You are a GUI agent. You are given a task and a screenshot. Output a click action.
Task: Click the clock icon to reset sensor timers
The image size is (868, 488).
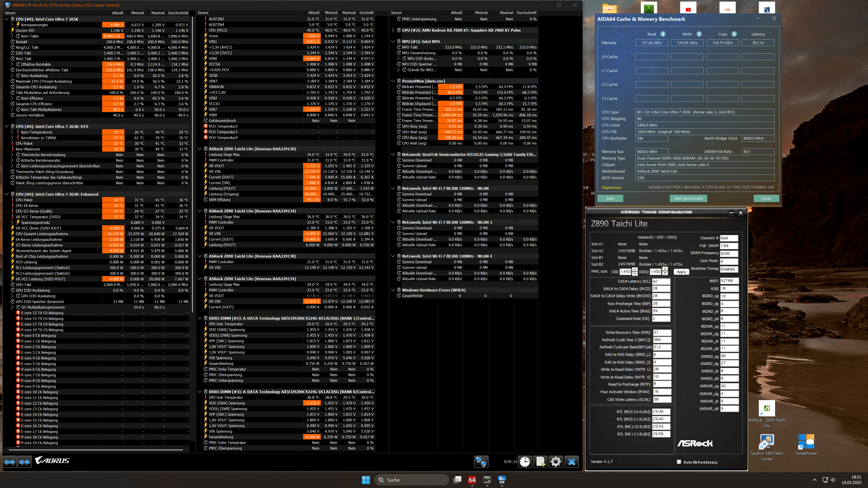525,462
